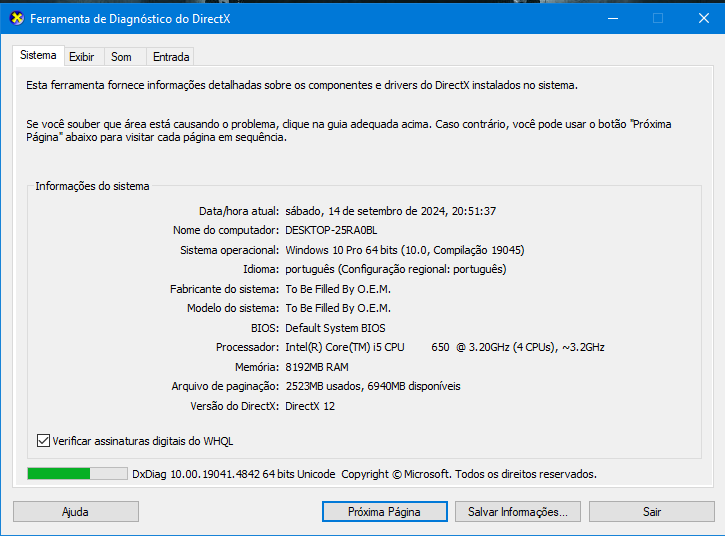The height and width of the screenshot is (536, 725).
Task: Open the Entrada tab
Action: pyautogui.click(x=171, y=57)
